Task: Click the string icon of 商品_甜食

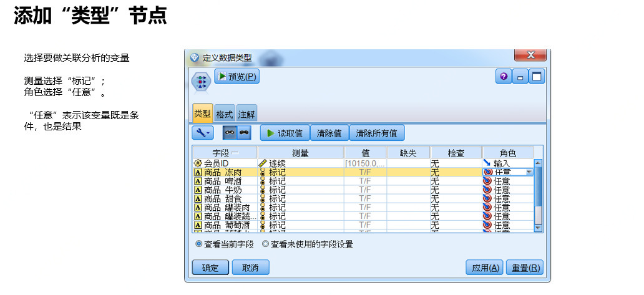Action: point(198,198)
